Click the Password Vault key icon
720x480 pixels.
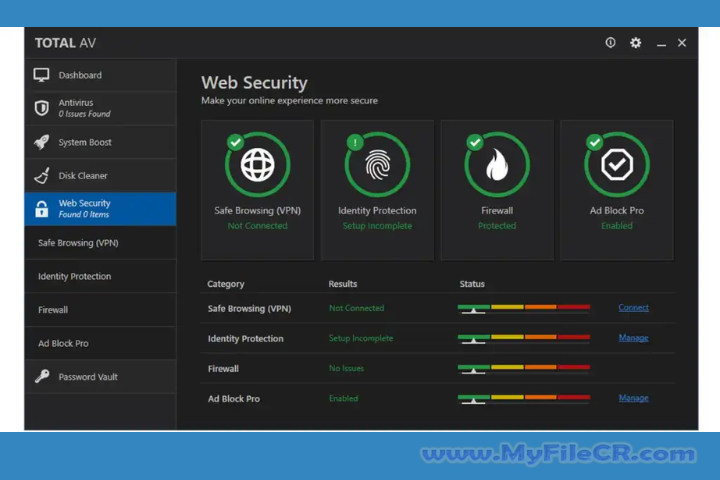click(x=42, y=377)
